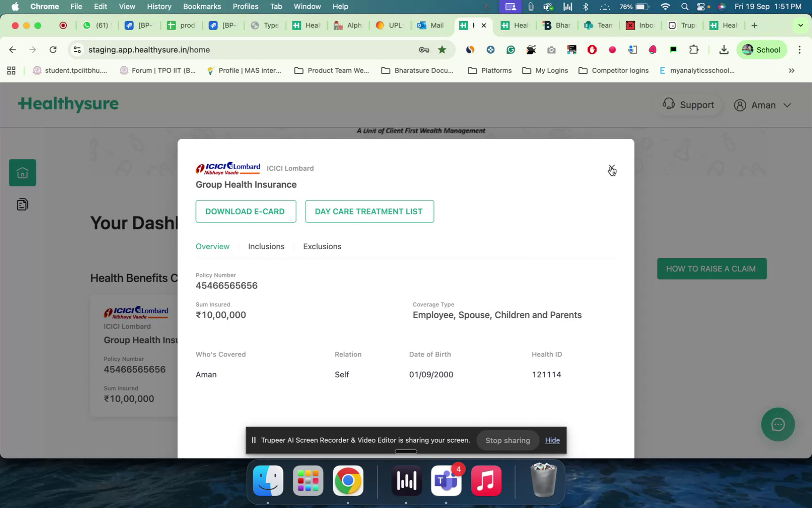Open the chat support bubble icon
The width and height of the screenshot is (812, 508).
[x=778, y=424]
